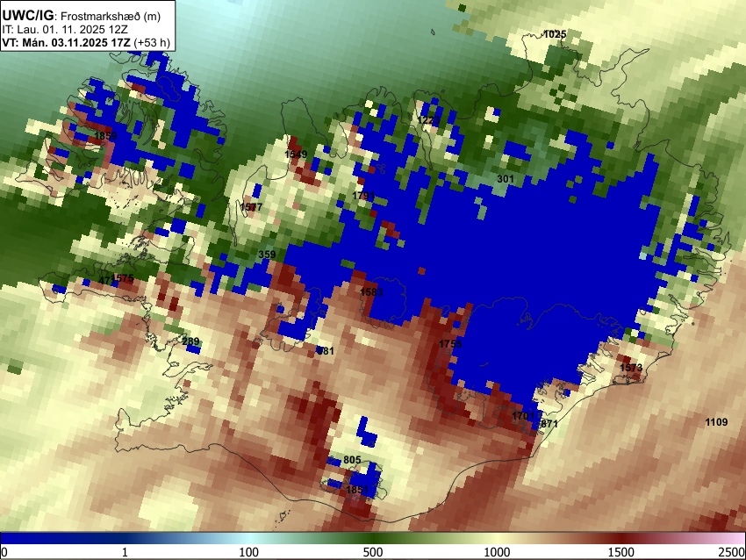Click the map value 289
746x560 pixels.
coord(190,341)
